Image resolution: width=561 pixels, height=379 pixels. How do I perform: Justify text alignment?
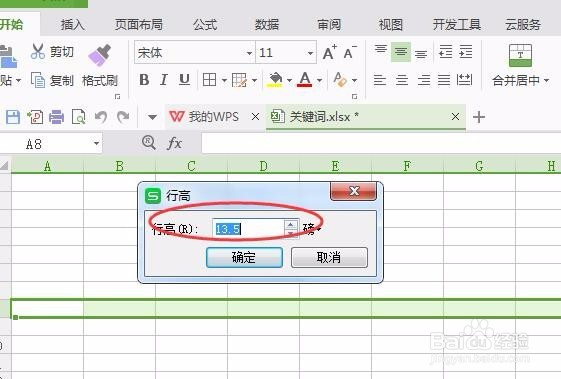click(444, 80)
